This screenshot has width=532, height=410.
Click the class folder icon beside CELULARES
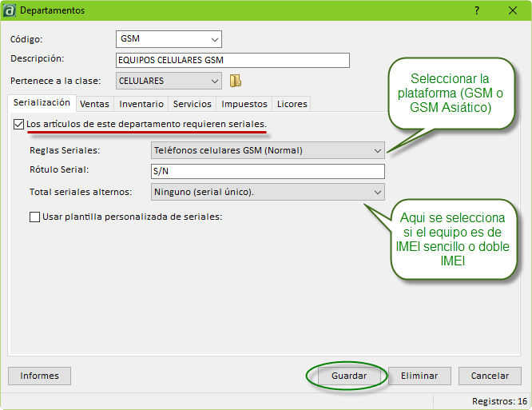click(x=236, y=81)
